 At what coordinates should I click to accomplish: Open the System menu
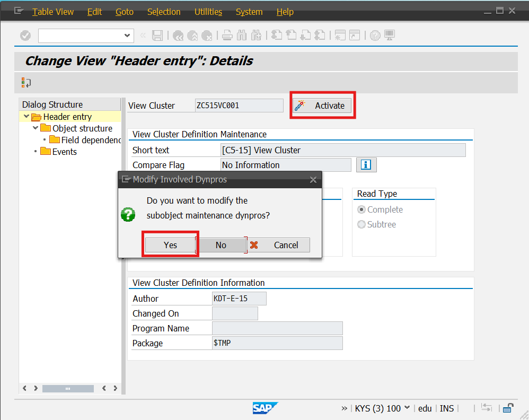pos(249,12)
